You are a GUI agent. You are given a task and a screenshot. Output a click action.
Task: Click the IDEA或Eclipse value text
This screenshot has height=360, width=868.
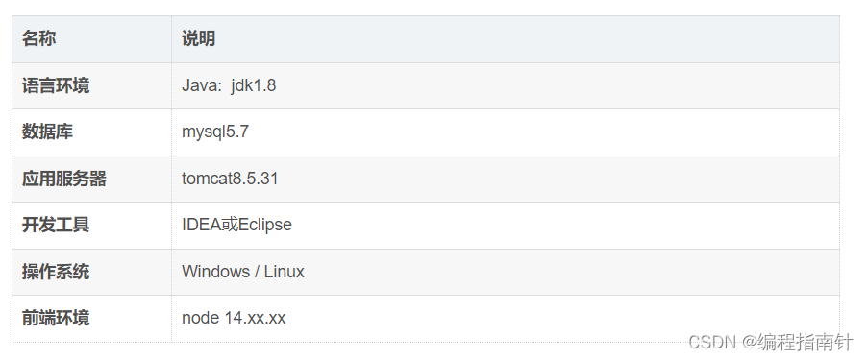coord(236,225)
